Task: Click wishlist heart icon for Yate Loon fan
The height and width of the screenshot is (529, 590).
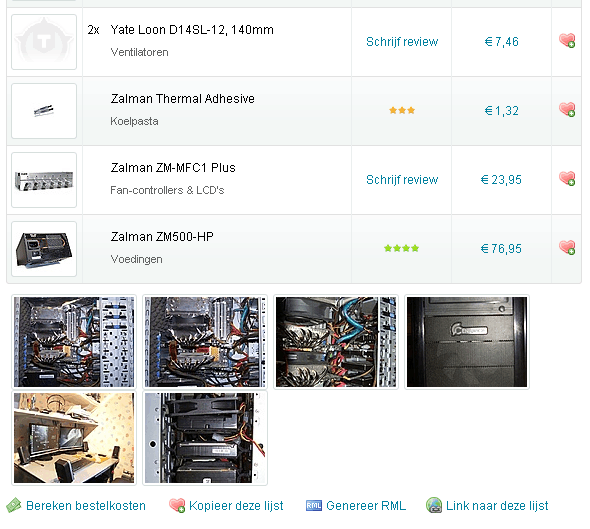Action: 567,40
